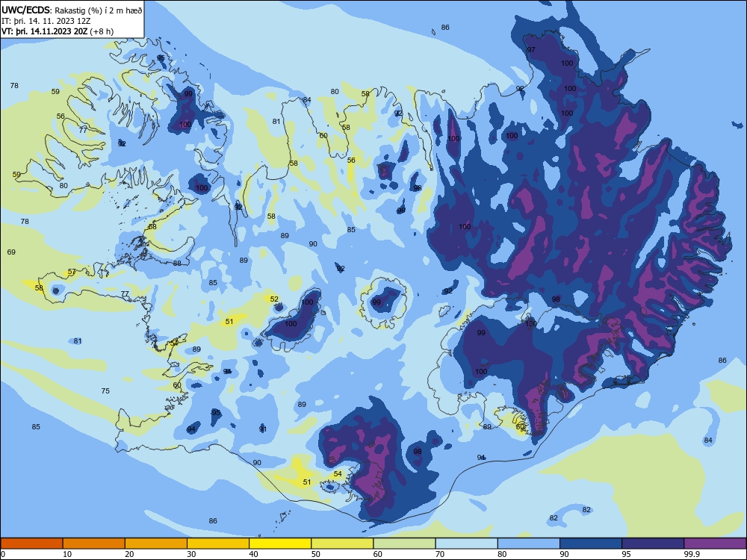Select the 10–20 orange legend segment
This screenshot has width=747, height=560.
coord(94,544)
